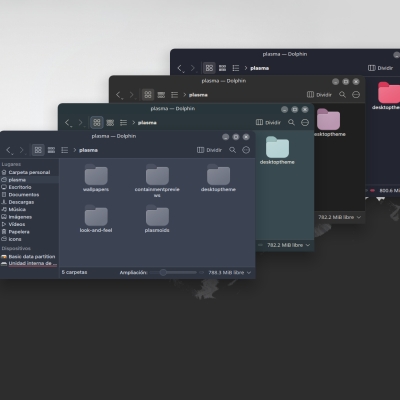Switch teal Dolphin window to icons view

(x=97, y=122)
